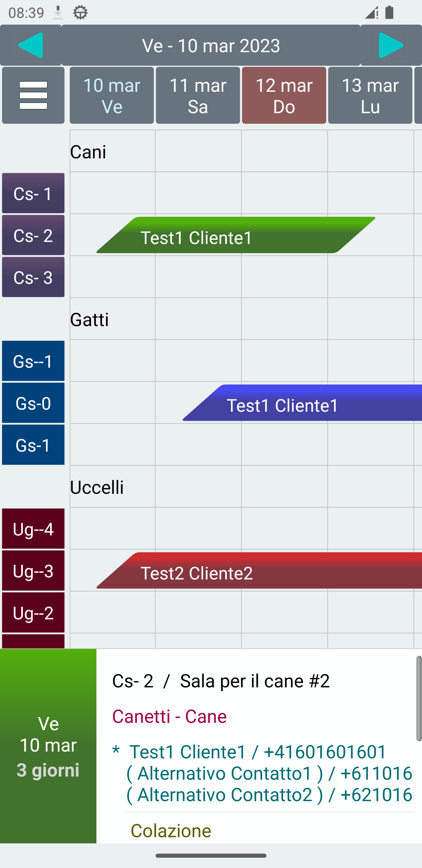This screenshot has height=868, width=422.
Task: Select the 10 mar Ve day tab
Action: 111,95
